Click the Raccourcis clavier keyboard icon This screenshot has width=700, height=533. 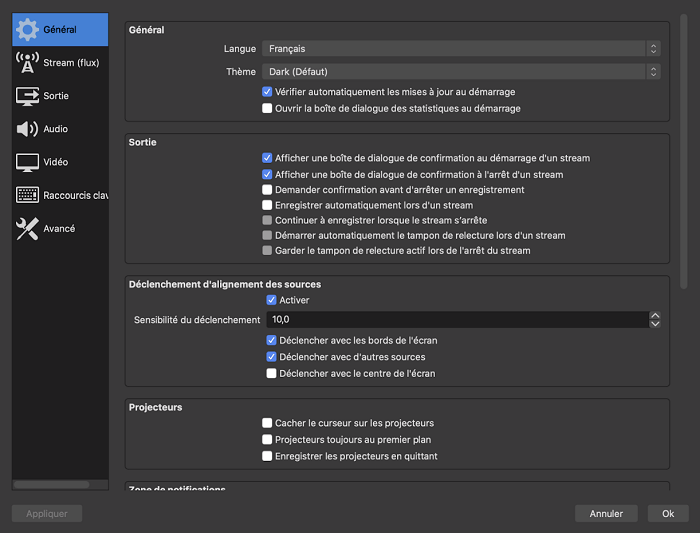click(27, 195)
